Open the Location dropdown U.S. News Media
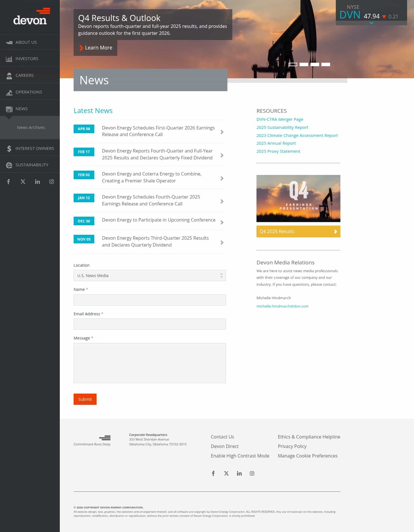The image size is (414, 532). click(x=150, y=276)
